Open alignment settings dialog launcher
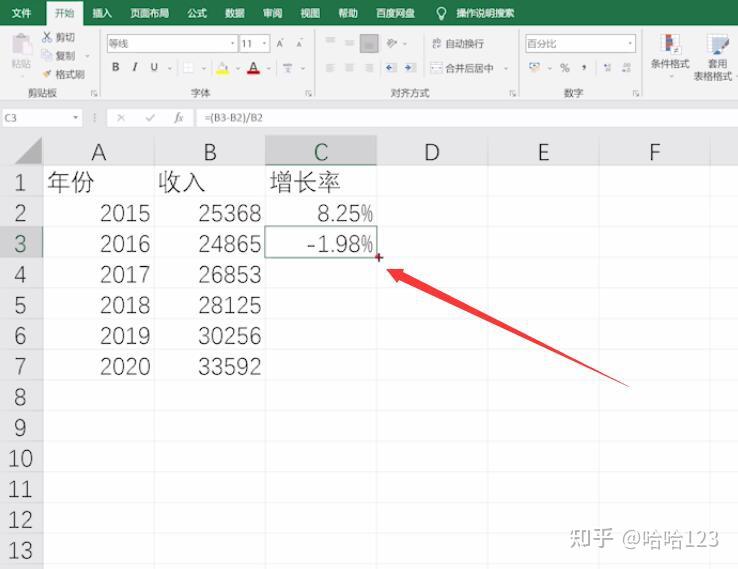The height and width of the screenshot is (569, 738). (512, 93)
